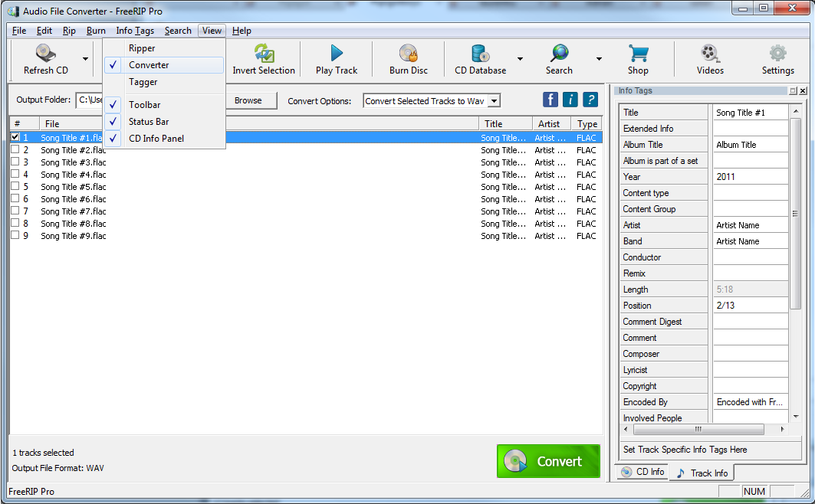Screen dimensions: 815x504
Task: Click the Title column header in track list
Action: [505, 123]
